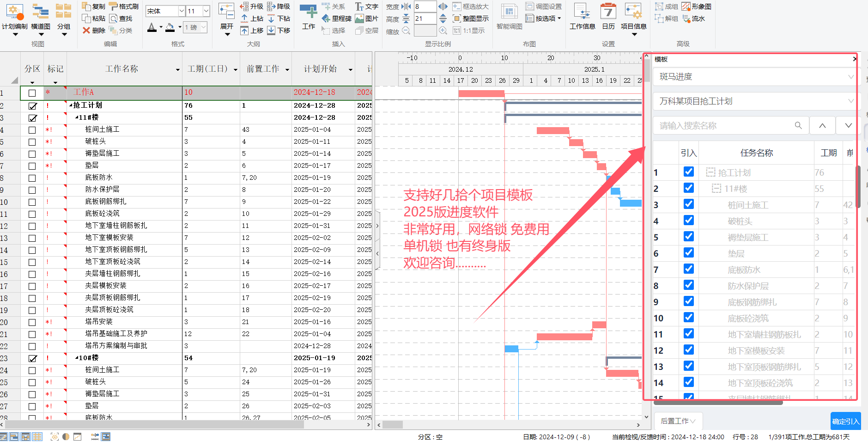
Task: Open the font size dropdown showing 11
Action: point(206,11)
